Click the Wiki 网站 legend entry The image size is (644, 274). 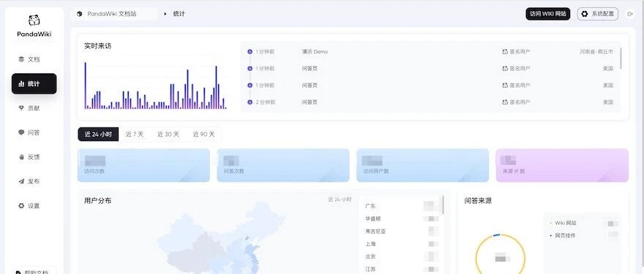(566, 223)
